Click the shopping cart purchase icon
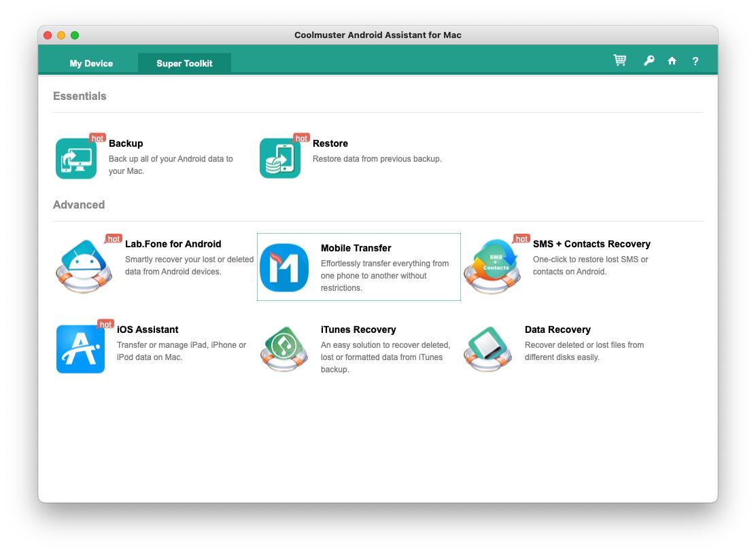Screen dimensions: 756x553 click(x=620, y=60)
